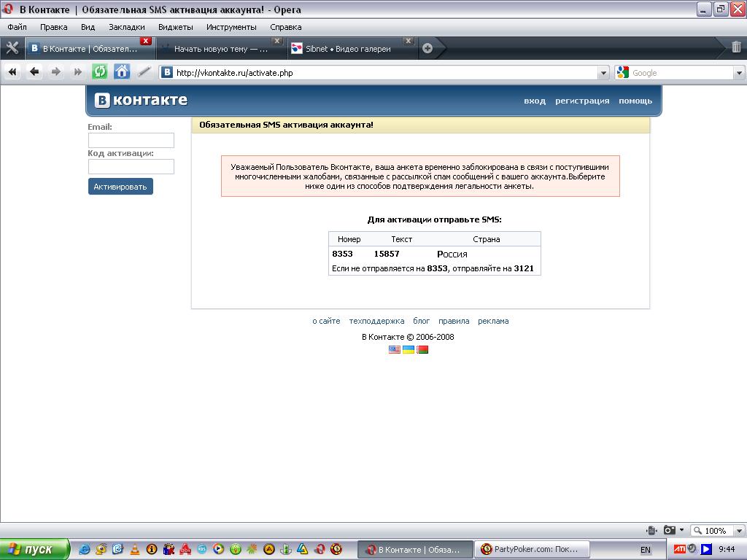
Task: Click the VK favicon in address bar
Action: tap(167, 73)
